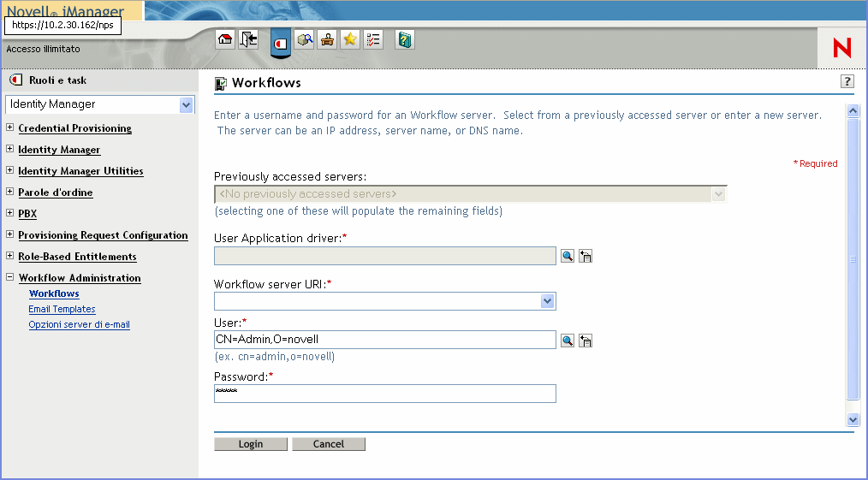Focus the User Application driver field
This screenshot has width=868, height=480.
(385, 256)
